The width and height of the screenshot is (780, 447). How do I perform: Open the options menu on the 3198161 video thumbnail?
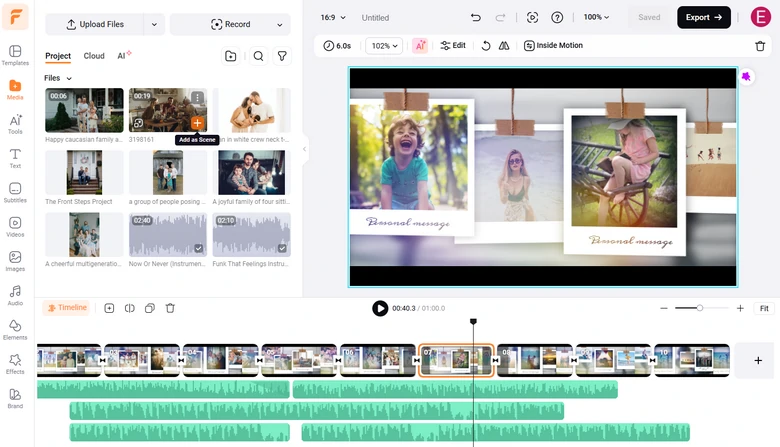coord(197,97)
